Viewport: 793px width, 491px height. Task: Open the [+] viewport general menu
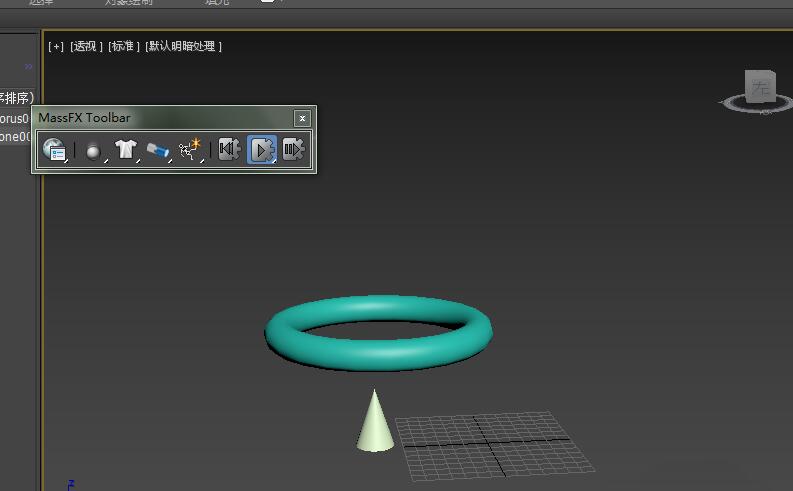click(56, 46)
